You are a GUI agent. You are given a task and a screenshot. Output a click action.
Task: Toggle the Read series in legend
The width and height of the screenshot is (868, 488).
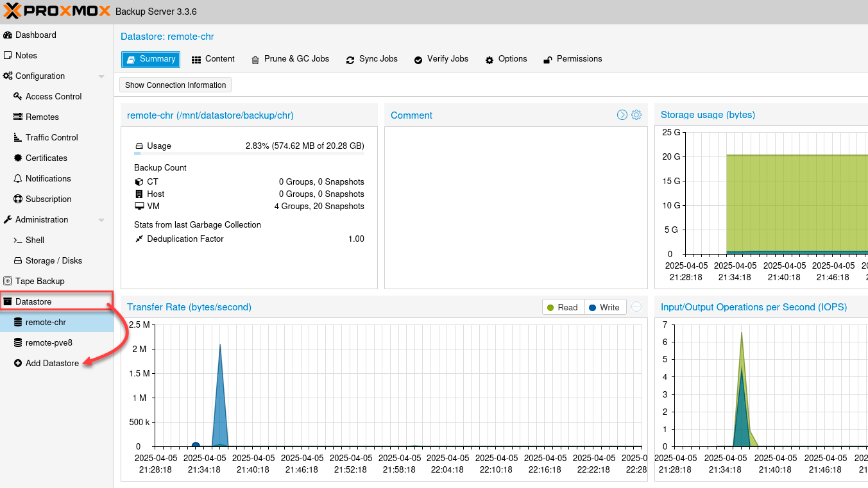561,307
